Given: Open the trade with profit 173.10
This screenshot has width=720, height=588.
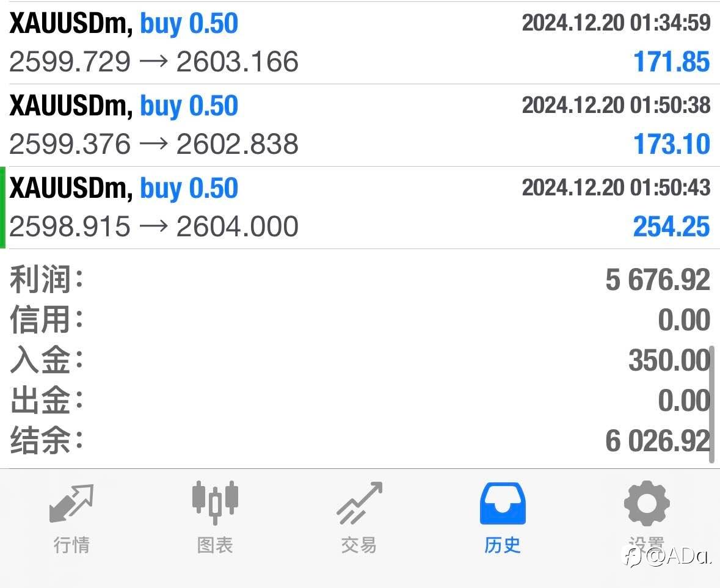Looking at the screenshot, I should point(359,125).
